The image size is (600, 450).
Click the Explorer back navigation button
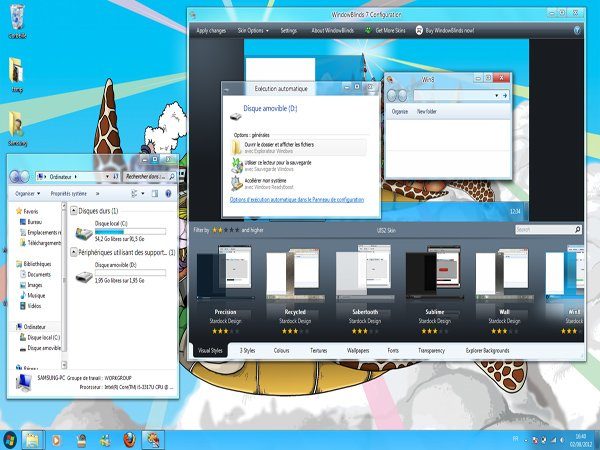click(15, 176)
